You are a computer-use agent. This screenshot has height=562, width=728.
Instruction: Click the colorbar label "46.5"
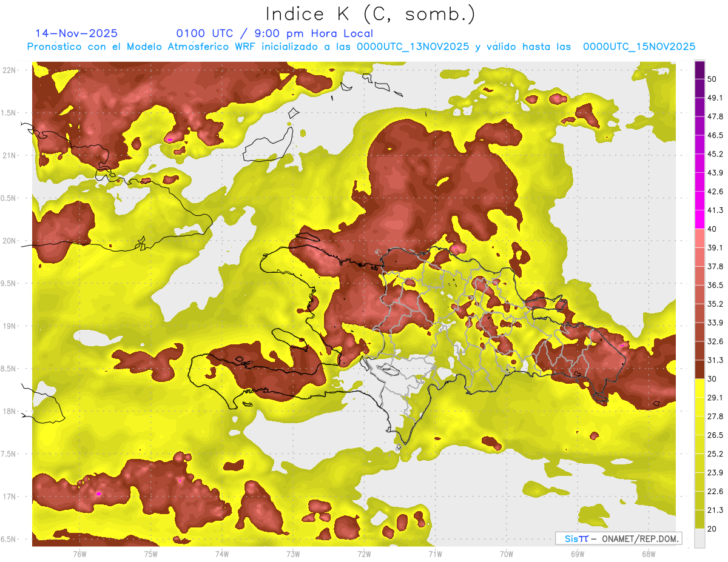pyautogui.click(x=715, y=135)
